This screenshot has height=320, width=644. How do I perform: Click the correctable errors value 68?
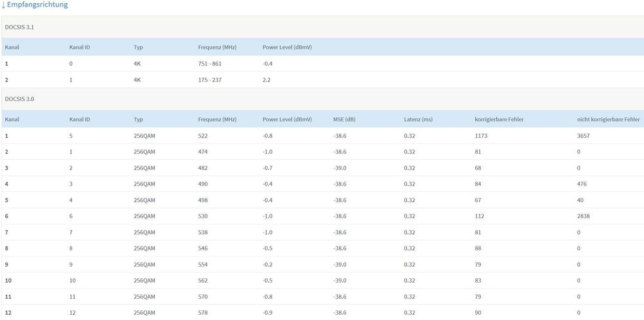tap(478, 168)
